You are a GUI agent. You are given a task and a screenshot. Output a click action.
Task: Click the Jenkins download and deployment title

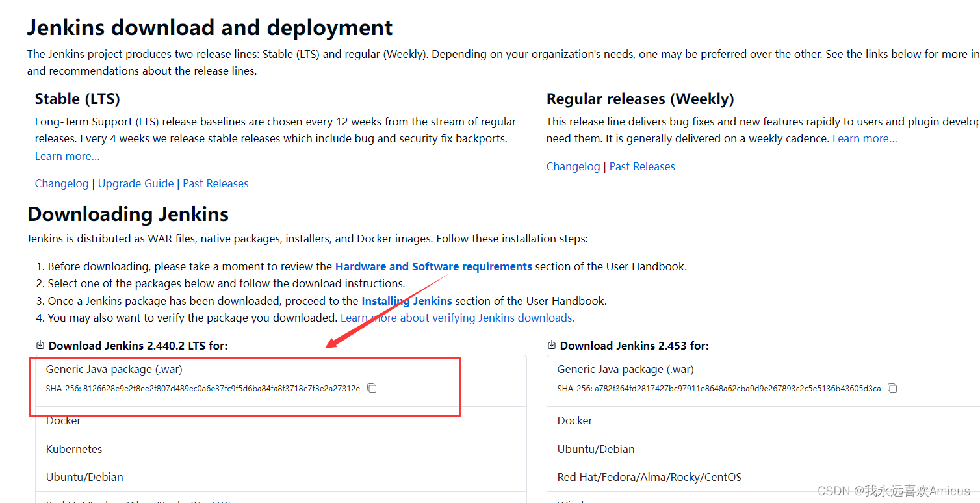point(210,27)
